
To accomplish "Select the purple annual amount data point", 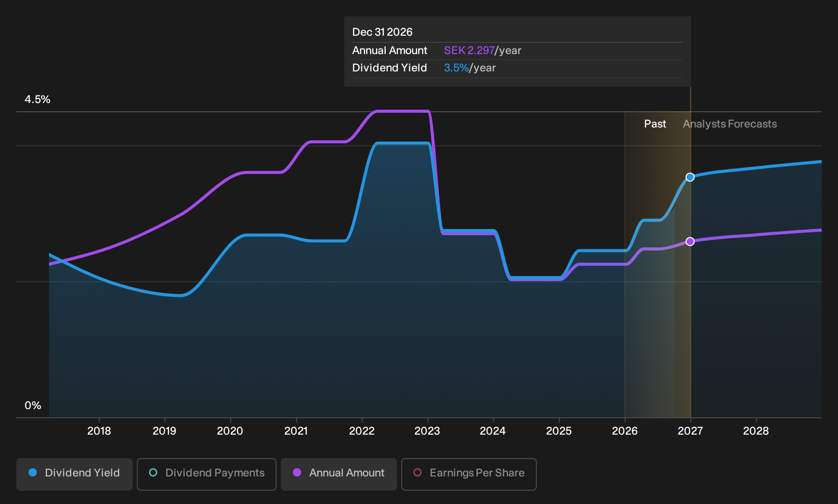I will [690, 242].
